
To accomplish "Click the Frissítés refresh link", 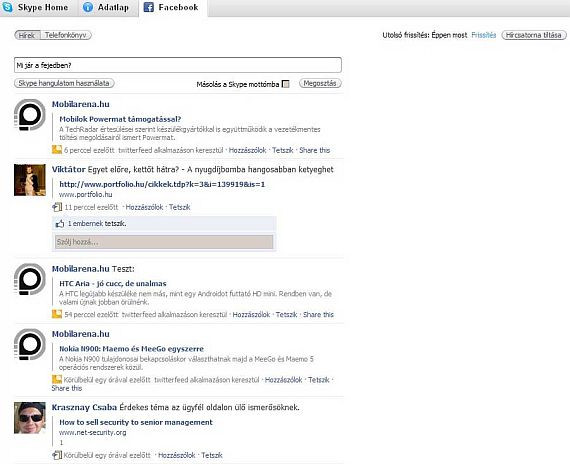I will (483, 35).
